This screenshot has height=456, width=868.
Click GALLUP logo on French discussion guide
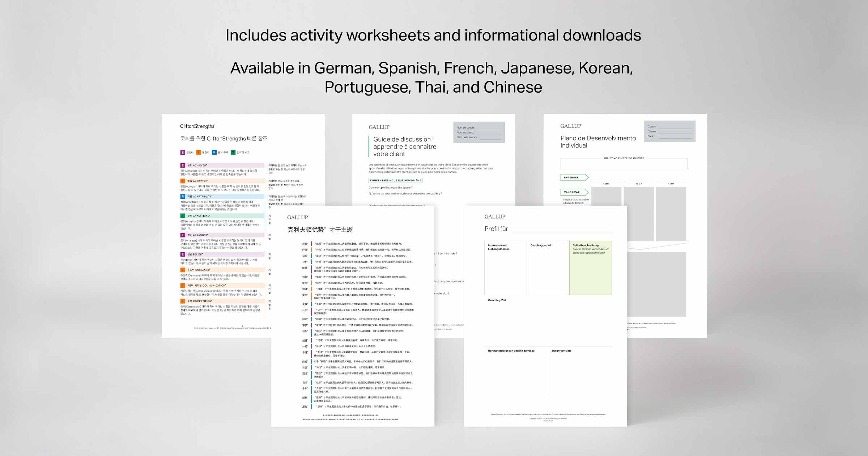379,127
